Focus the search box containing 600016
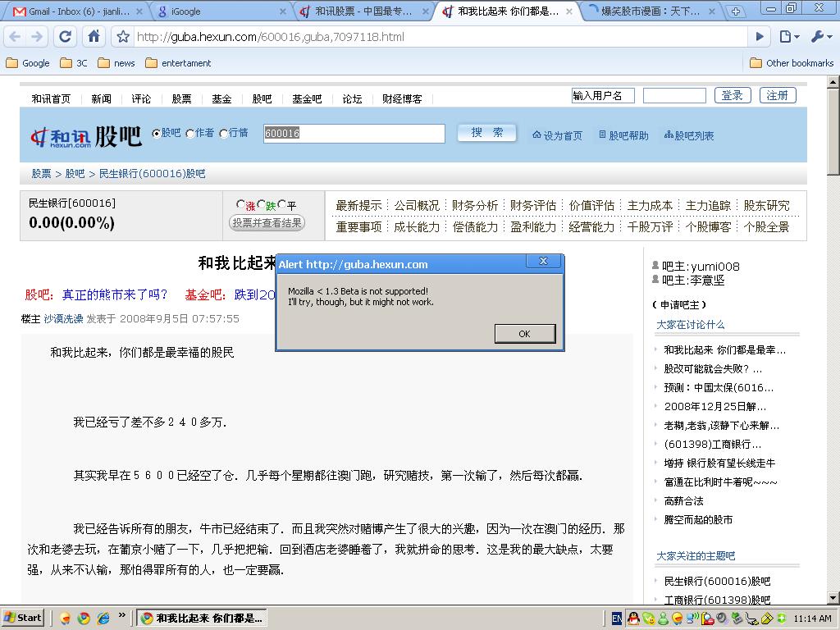 (354, 134)
